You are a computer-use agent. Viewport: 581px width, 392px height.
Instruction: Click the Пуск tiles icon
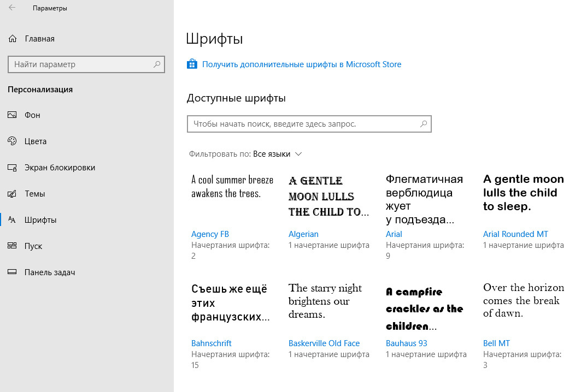tap(12, 246)
